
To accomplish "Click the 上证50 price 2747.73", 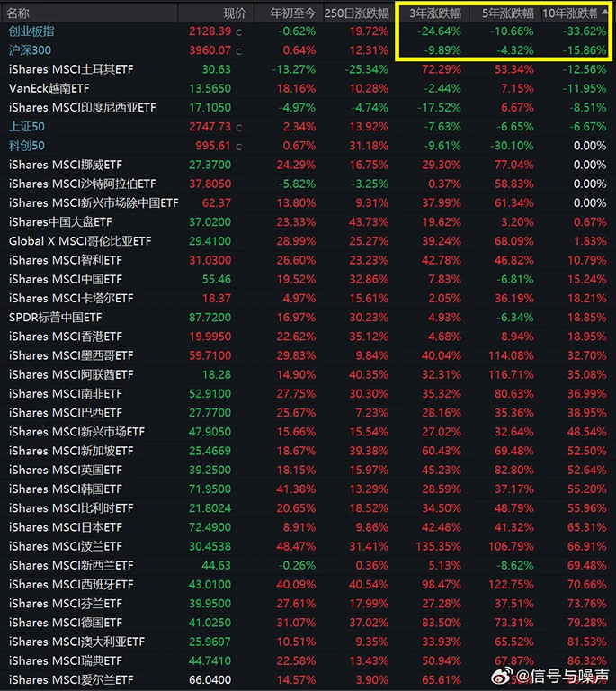I will (x=210, y=127).
